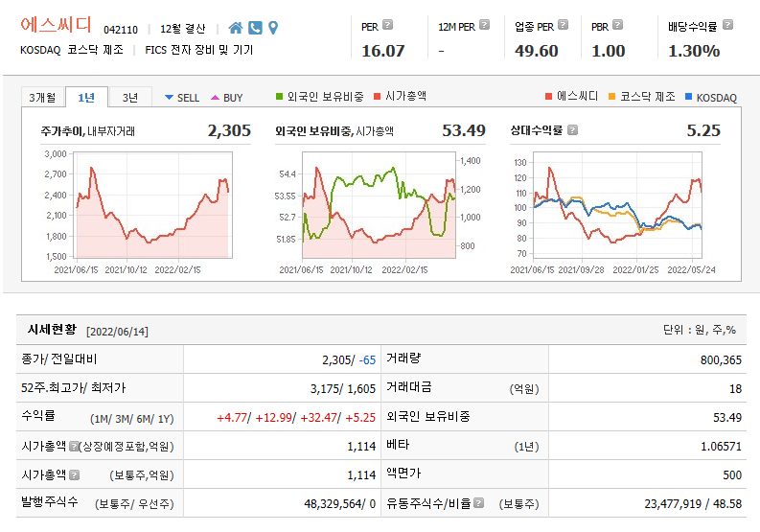Click red 시가총액 legend swatch
The image size is (760, 532).
tap(377, 97)
